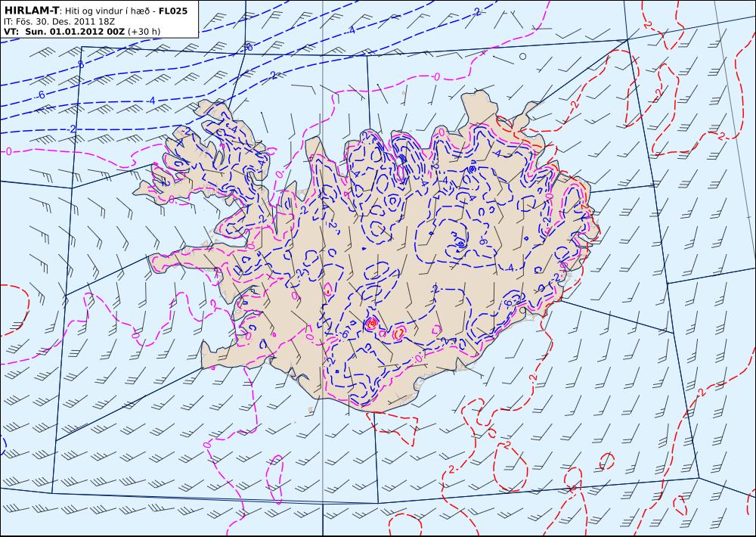This screenshot has height=537, width=756.
Task: Click the "HIRLAM-T" title text
Action: 31,11
